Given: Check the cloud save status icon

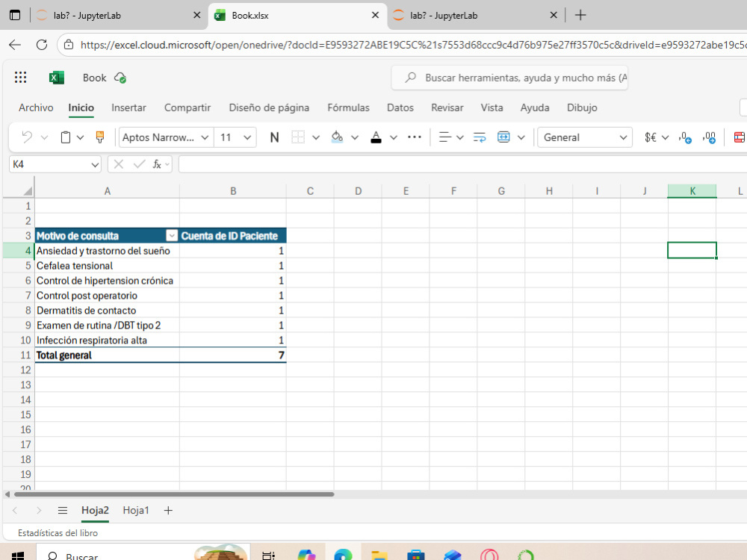Looking at the screenshot, I should click(x=120, y=78).
